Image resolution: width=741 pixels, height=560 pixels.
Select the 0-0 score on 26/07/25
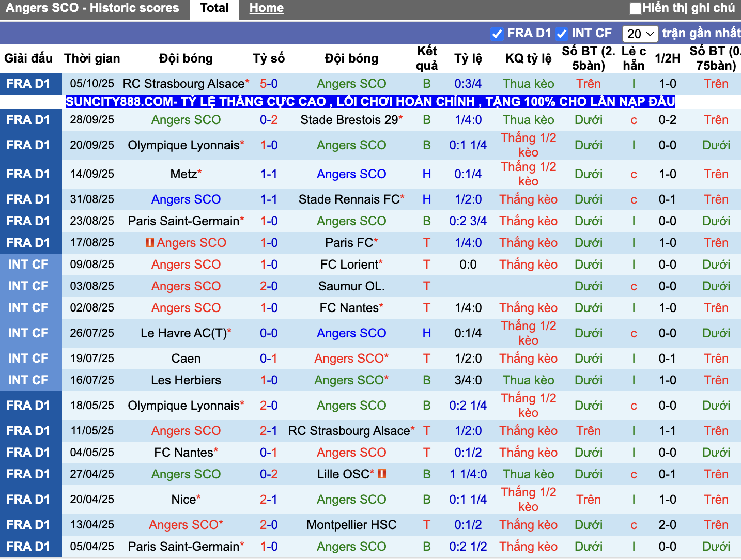(x=269, y=333)
